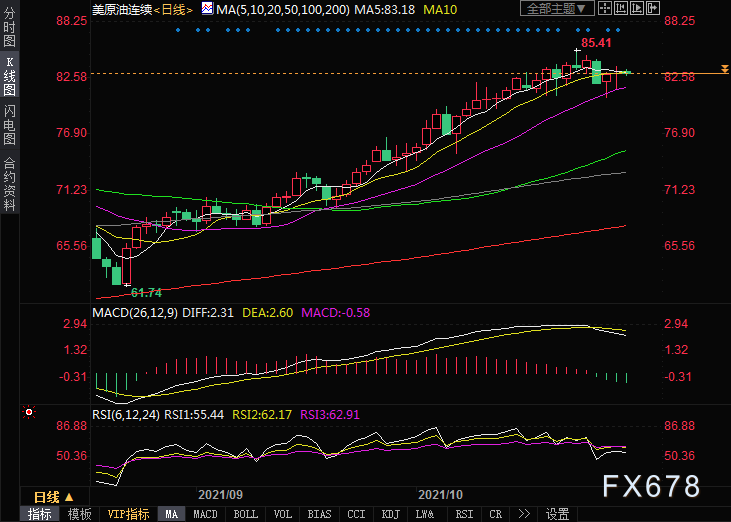Click the 2021/10 date axis label
Screen dimensions: 731x522
pyautogui.click(x=441, y=495)
